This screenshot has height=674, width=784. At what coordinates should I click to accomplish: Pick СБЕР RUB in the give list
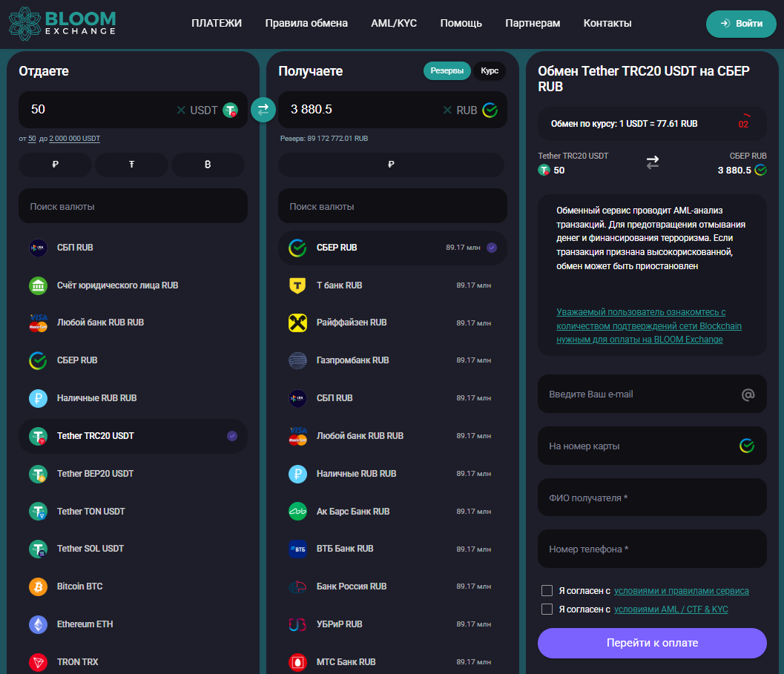pos(133,360)
